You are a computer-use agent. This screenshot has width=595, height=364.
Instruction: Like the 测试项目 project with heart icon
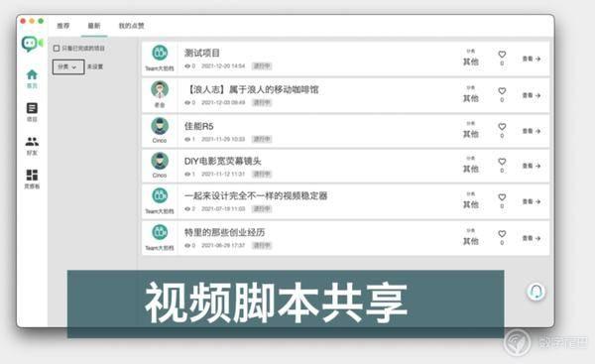point(502,55)
